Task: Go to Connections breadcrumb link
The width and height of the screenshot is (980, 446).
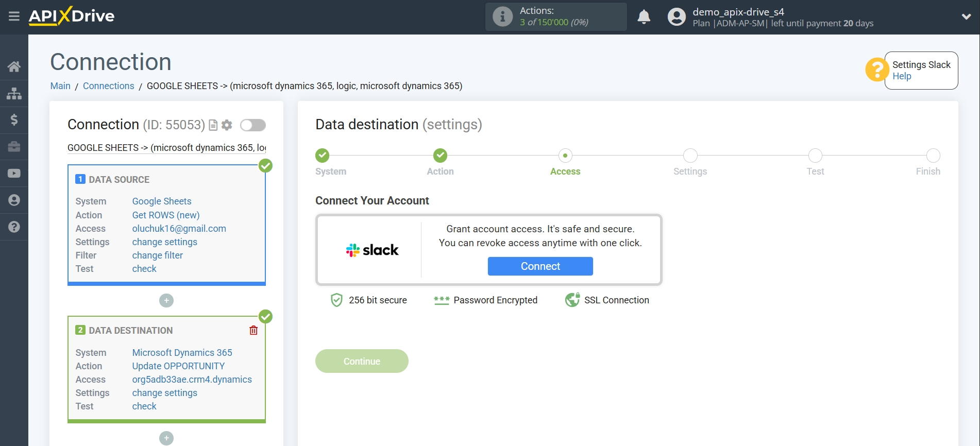Action: click(108, 86)
